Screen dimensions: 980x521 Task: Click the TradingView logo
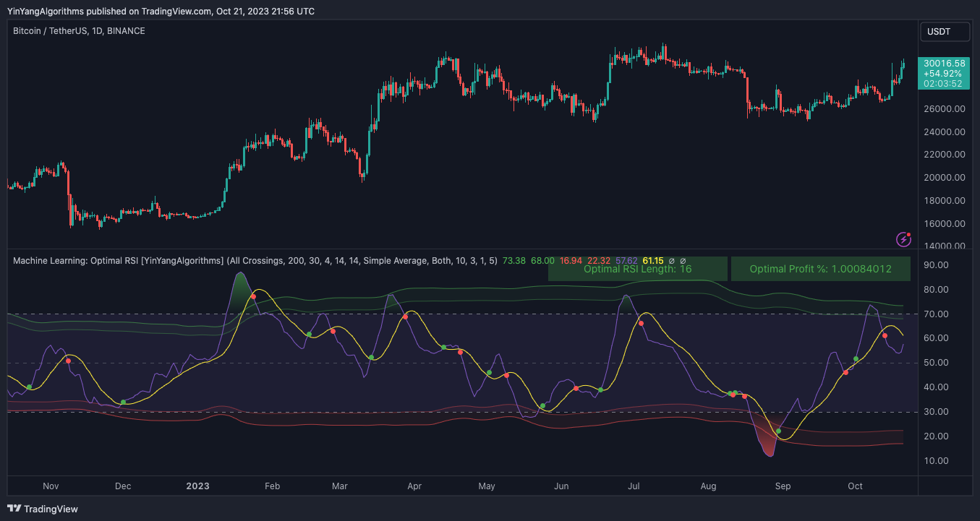(x=43, y=509)
